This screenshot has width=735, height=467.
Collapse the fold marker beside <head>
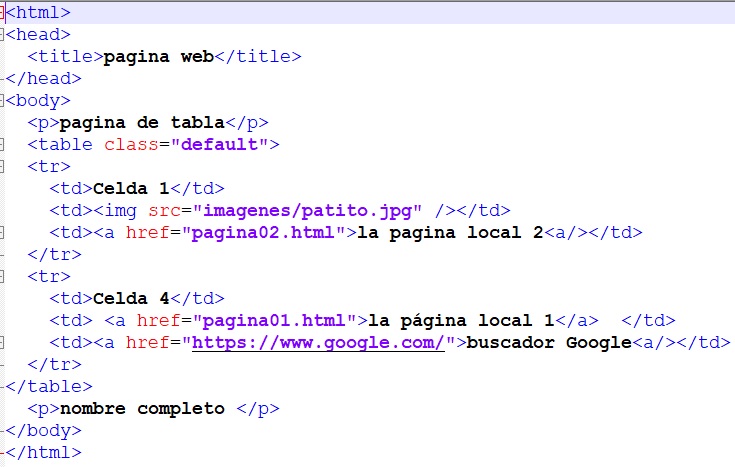coord(1,34)
